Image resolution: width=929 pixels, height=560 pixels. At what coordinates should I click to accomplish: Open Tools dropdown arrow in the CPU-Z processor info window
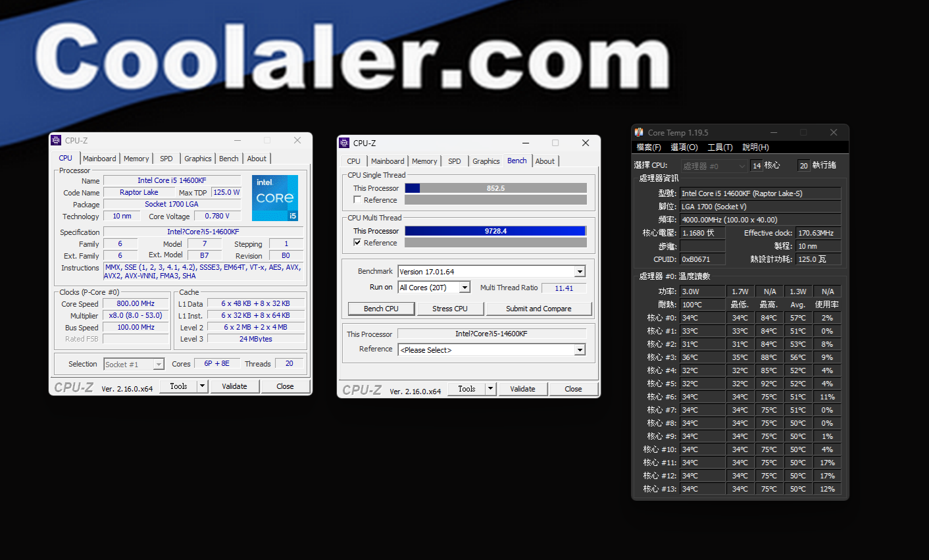point(203,386)
